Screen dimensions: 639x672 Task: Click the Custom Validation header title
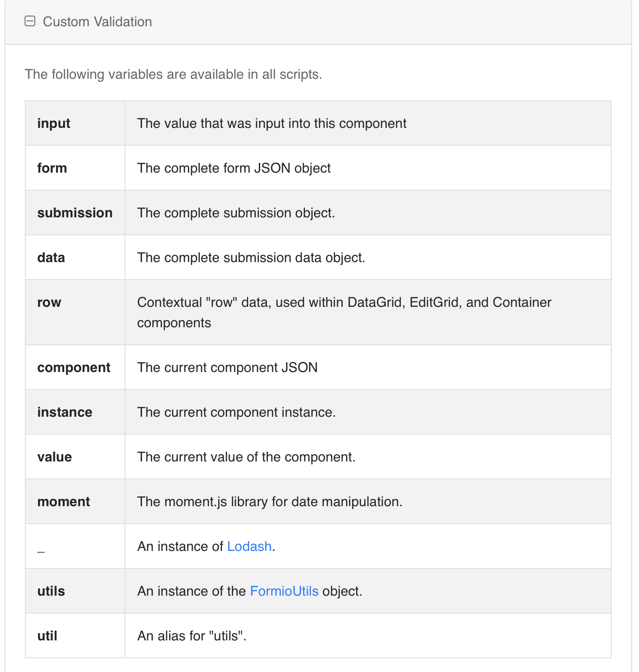97,22
